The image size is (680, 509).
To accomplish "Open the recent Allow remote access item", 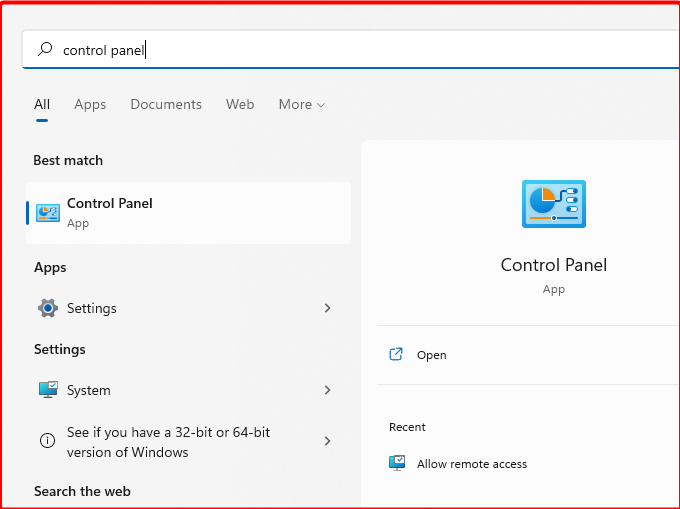I will tap(472, 464).
